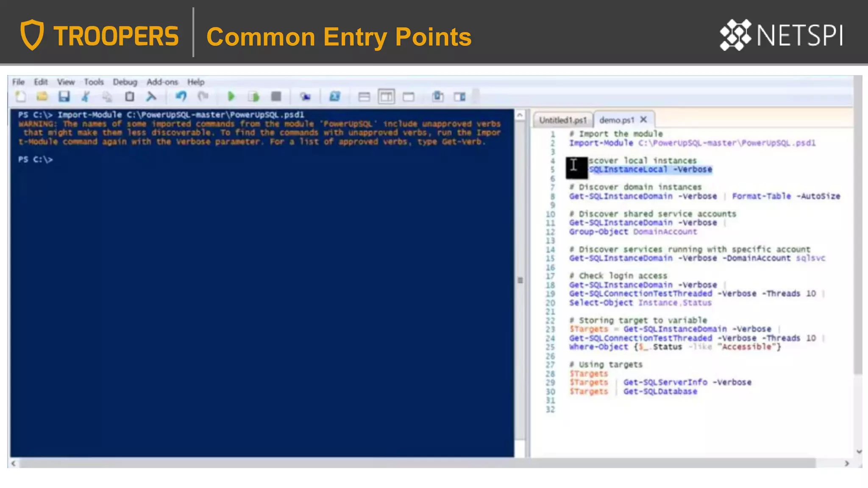Open the Debug menu
This screenshot has height=488, width=868.
(125, 82)
